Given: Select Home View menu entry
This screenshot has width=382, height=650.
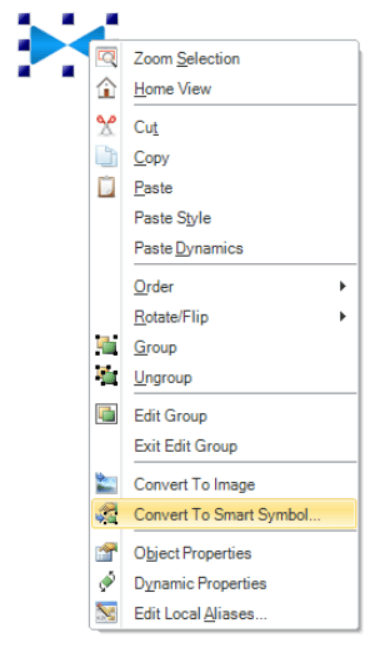Looking at the screenshot, I should coord(224,89).
